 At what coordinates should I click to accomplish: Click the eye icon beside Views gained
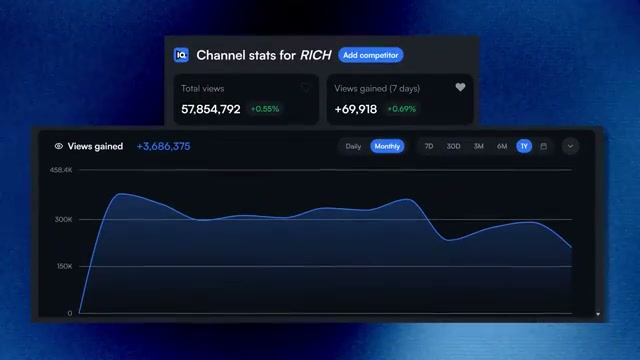pos(59,146)
